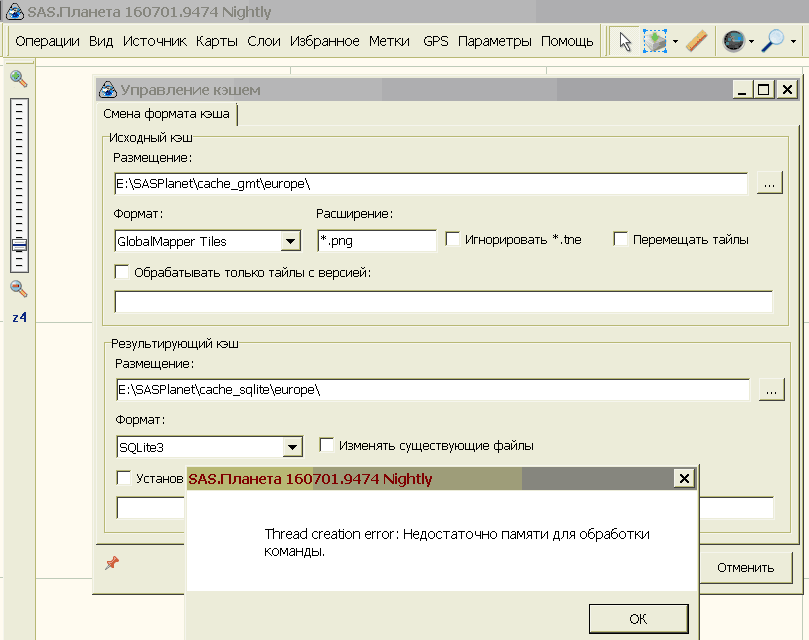Enable the 'Игнорировать *.tne' checkbox
This screenshot has height=640, width=809.
click(x=453, y=240)
